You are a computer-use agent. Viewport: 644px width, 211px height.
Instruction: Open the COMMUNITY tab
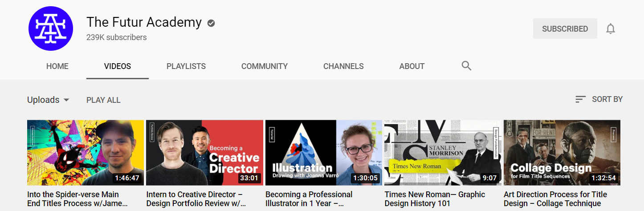265,66
